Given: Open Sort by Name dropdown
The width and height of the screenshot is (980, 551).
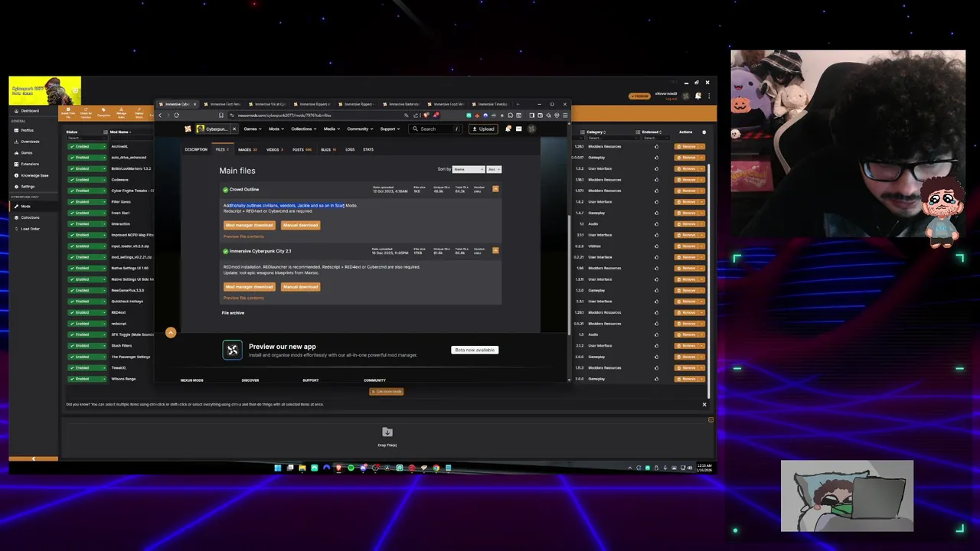Looking at the screenshot, I should (469, 169).
